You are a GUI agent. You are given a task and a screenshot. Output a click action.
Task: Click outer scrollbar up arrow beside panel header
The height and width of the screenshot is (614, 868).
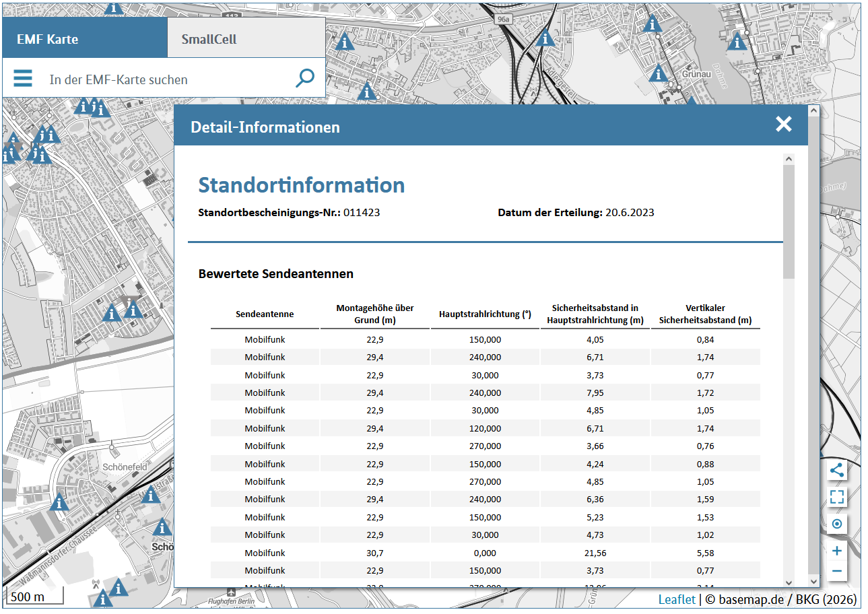pyautogui.click(x=813, y=110)
